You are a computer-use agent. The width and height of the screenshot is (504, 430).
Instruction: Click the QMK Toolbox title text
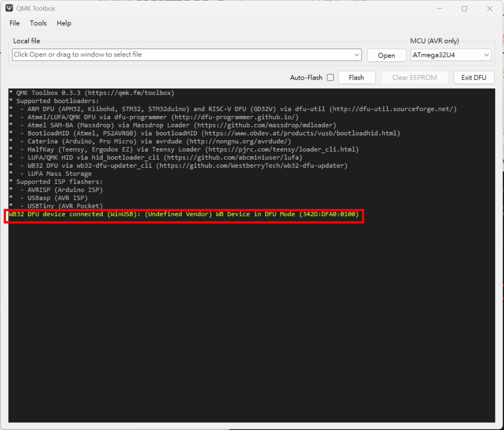click(x=36, y=8)
